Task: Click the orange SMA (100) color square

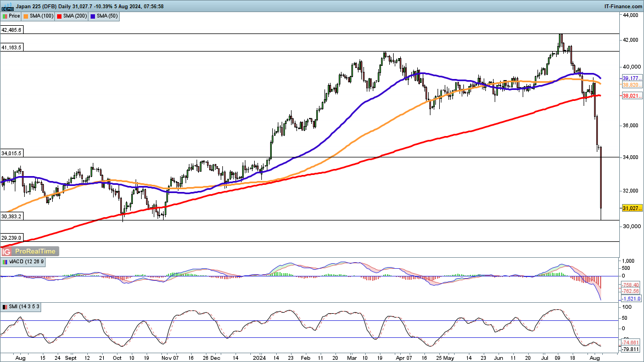Action: (x=27, y=16)
